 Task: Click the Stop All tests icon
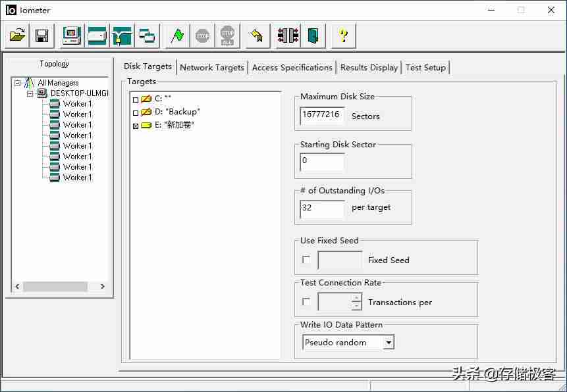pyautogui.click(x=227, y=36)
